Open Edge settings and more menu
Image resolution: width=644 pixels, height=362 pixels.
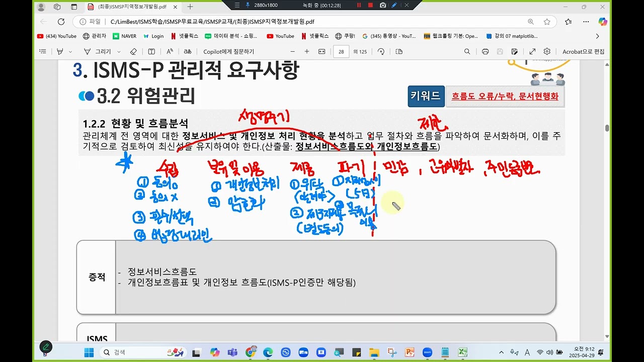pos(586,22)
